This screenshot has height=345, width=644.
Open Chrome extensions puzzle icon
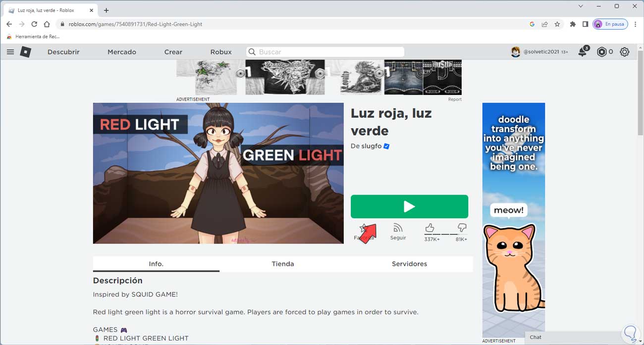[x=573, y=24]
